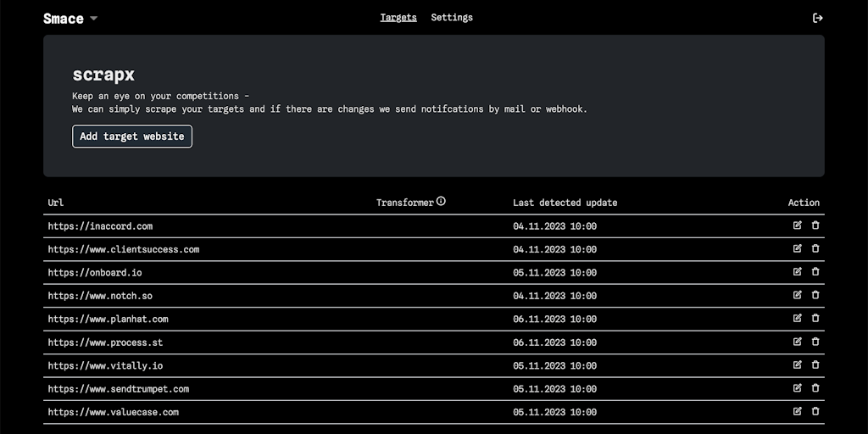Open the https://www.planhat.com URL
The image size is (868, 434).
click(108, 319)
